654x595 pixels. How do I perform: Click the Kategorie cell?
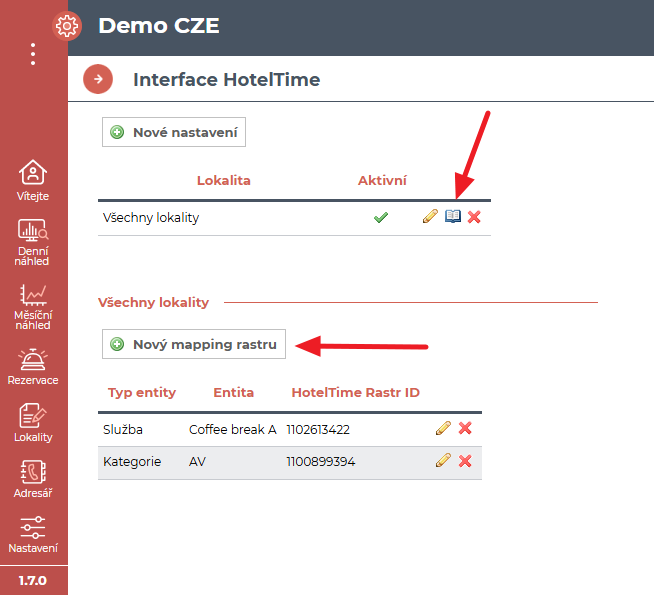click(x=132, y=462)
